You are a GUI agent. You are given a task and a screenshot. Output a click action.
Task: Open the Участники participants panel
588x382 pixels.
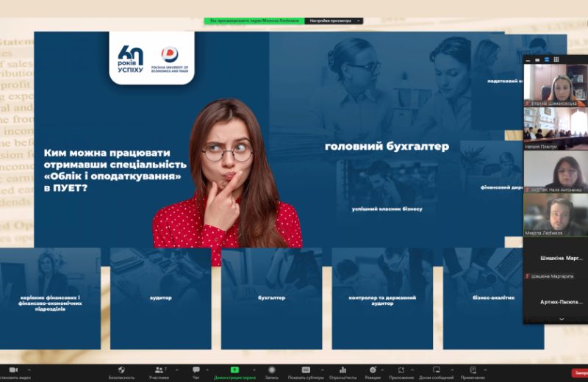point(159,370)
